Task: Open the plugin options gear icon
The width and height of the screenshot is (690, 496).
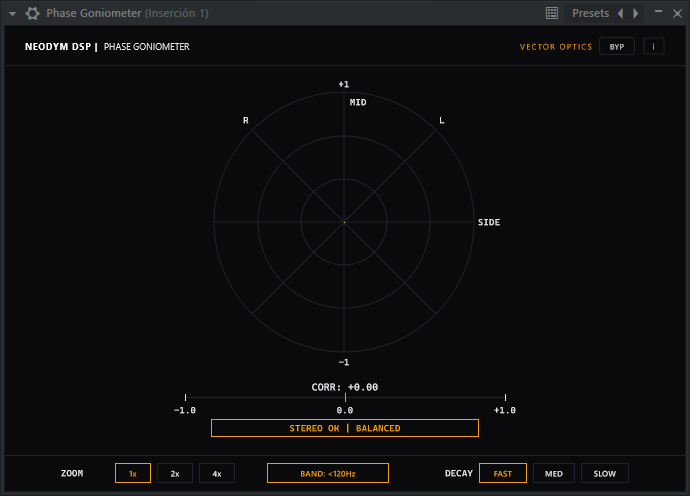Action: (32, 13)
